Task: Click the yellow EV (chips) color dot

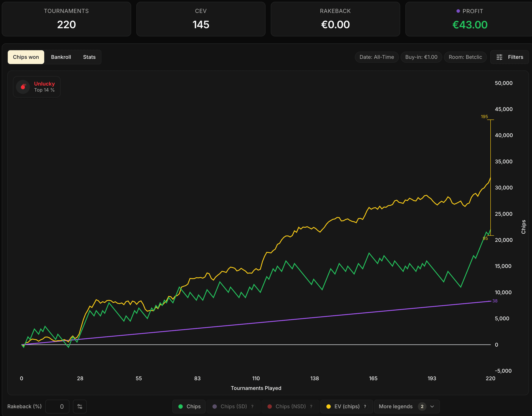Action: tap(328, 407)
